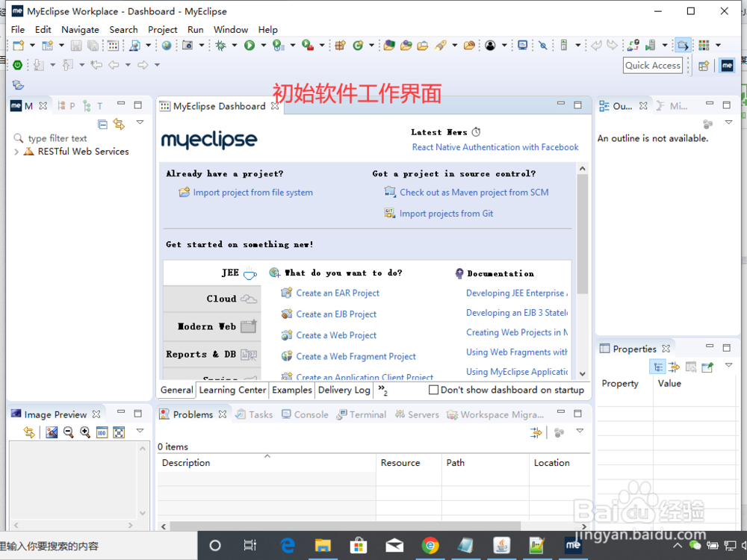Viewport: 747px width, 560px height.
Task: Open React Native Authentication with Facebook news link
Action: pos(495,147)
